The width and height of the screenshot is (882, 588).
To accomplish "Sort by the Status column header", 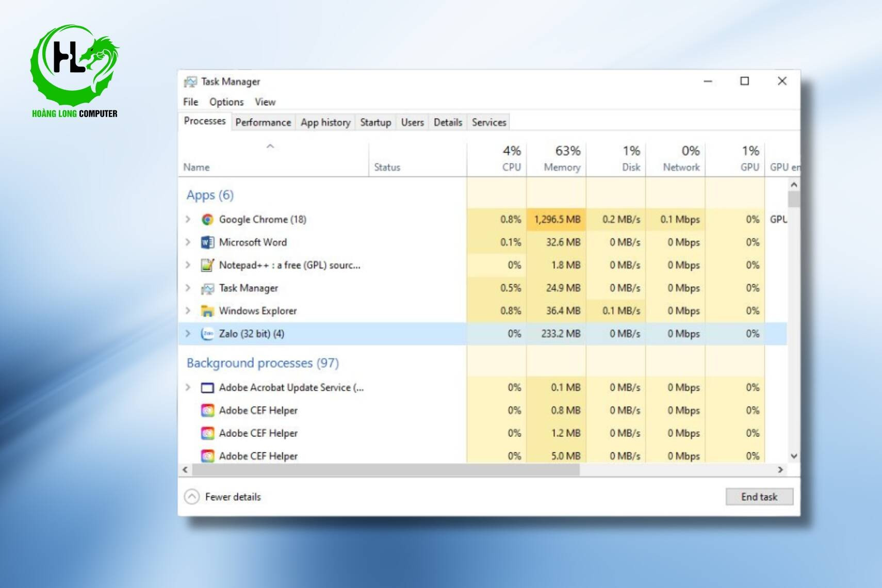I will (x=418, y=158).
